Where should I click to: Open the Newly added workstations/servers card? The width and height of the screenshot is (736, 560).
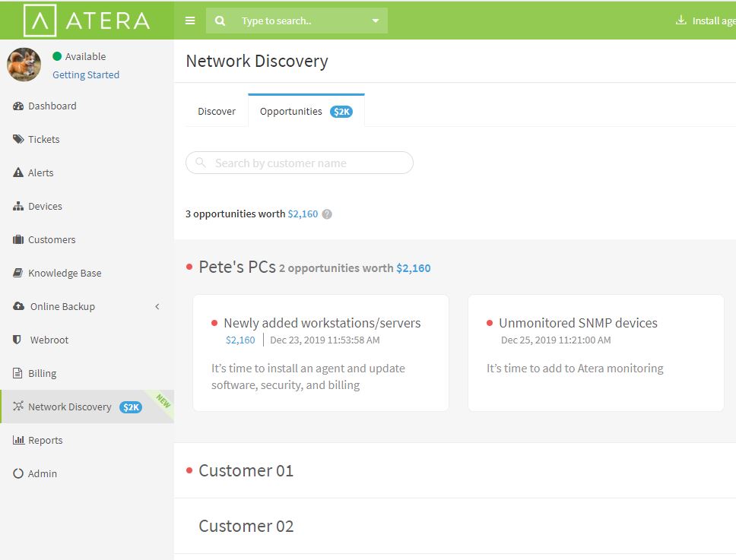coord(321,353)
